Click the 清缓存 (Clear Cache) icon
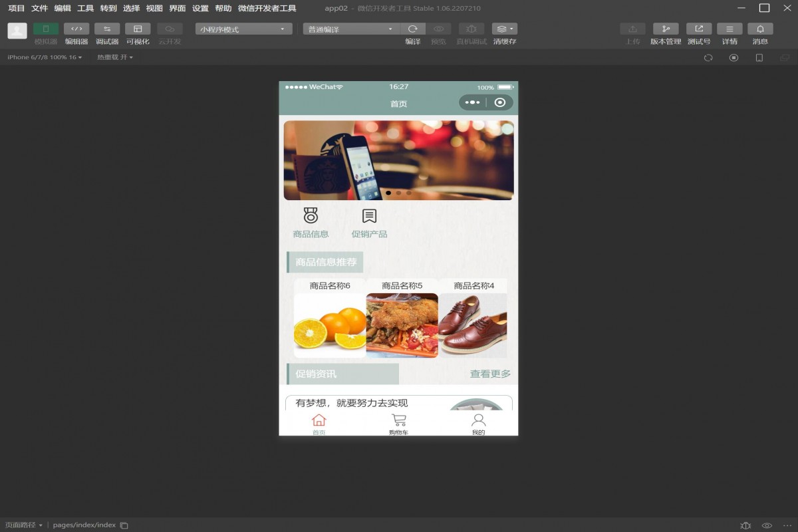Viewport: 798px width, 532px height. tap(503, 29)
